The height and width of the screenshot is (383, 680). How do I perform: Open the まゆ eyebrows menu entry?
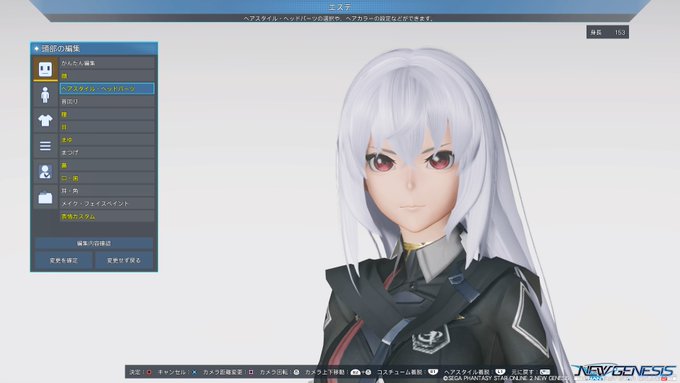pyautogui.click(x=107, y=140)
